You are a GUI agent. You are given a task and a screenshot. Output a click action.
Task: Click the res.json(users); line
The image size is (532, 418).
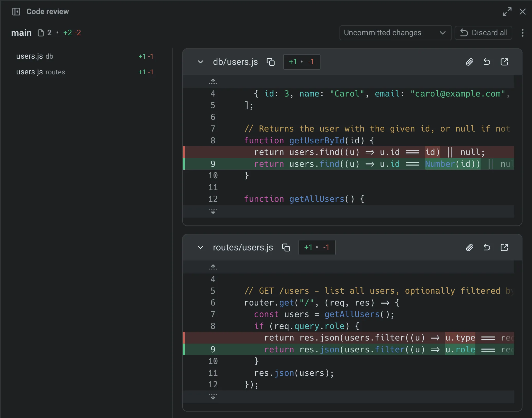coord(349,373)
